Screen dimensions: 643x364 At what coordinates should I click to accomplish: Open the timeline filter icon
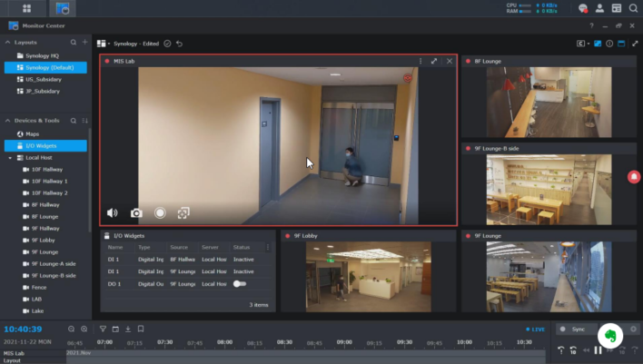coord(103,329)
